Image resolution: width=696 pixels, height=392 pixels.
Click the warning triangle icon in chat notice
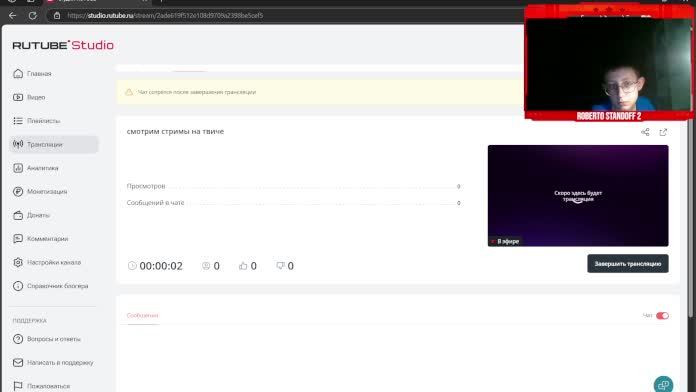pyautogui.click(x=129, y=92)
